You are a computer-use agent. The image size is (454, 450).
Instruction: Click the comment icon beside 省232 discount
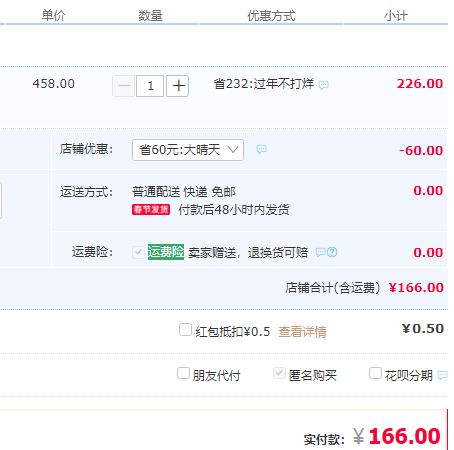coord(323,85)
